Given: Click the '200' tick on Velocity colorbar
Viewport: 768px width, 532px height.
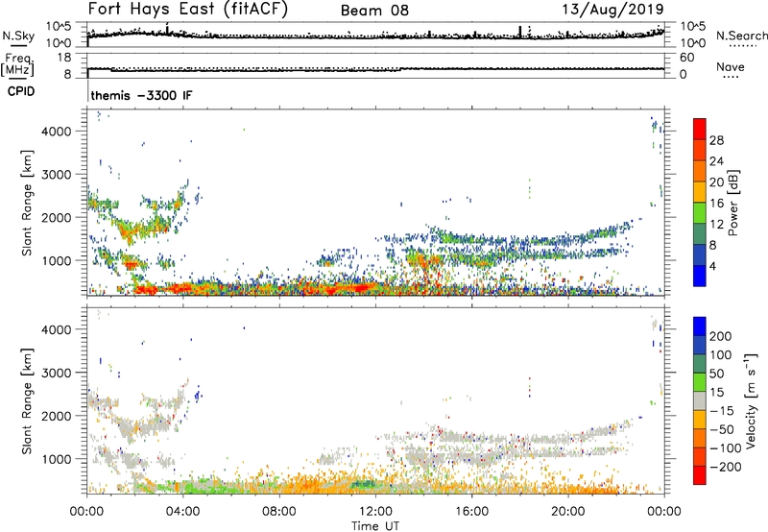Looking at the screenshot, I should click(x=720, y=336).
